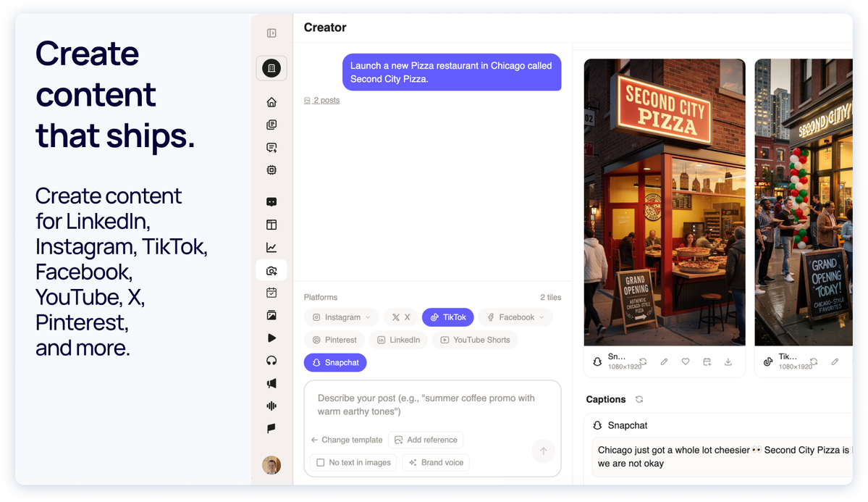Toggle the YouTube Shorts platform chip

tap(475, 340)
